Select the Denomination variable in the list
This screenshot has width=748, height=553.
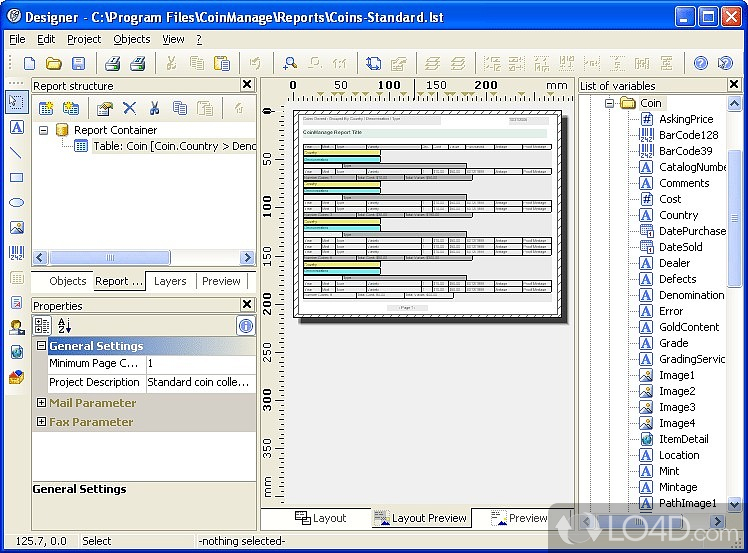click(691, 295)
